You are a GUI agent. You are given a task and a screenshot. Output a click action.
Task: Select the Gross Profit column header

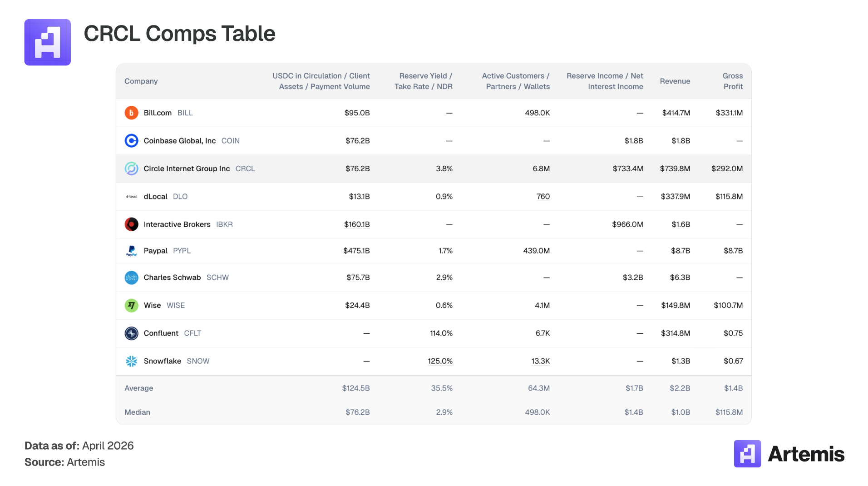pos(733,81)
